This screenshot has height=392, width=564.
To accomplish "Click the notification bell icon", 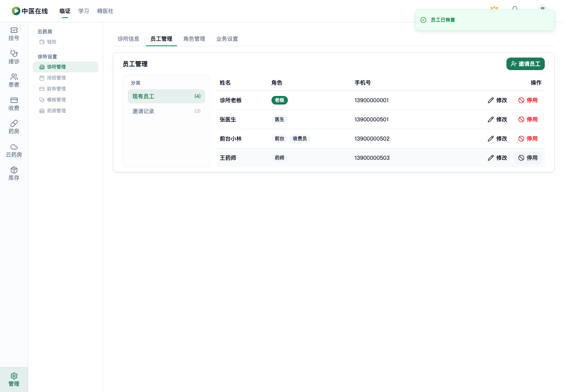I will point(515,8).
